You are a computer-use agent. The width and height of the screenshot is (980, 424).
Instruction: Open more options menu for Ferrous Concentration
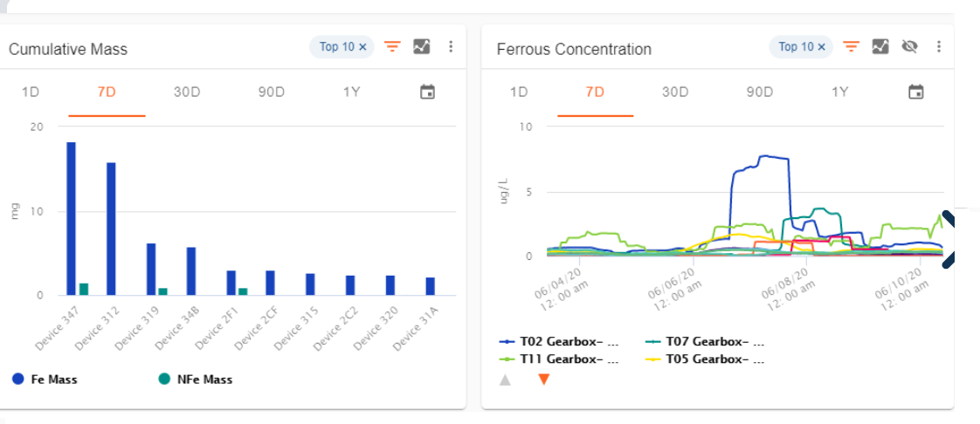pyautogui.click(x=939, y=46)
